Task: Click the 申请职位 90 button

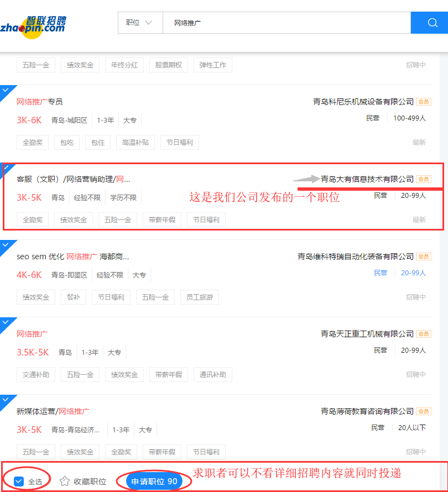Action: tap(154, 481)
